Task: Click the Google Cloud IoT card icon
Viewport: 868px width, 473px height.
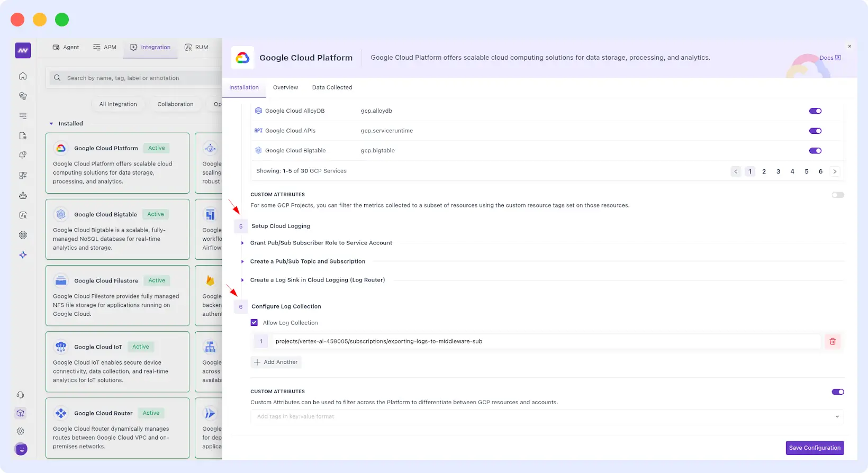Action: click(x=61, y=347)
